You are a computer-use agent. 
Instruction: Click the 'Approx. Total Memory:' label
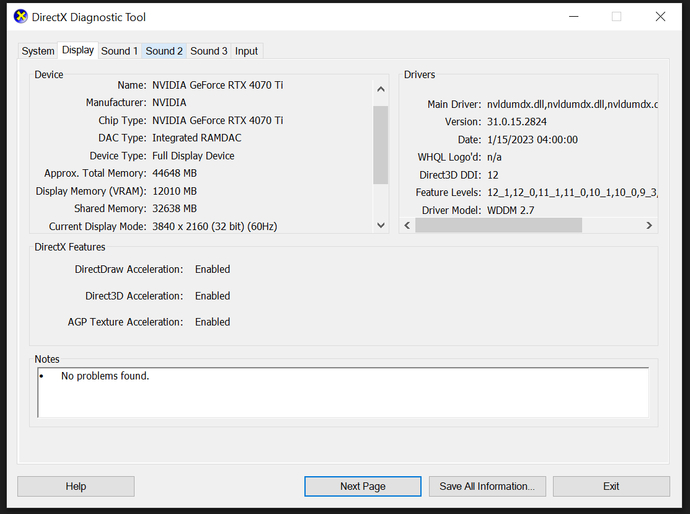coord(95,173)
